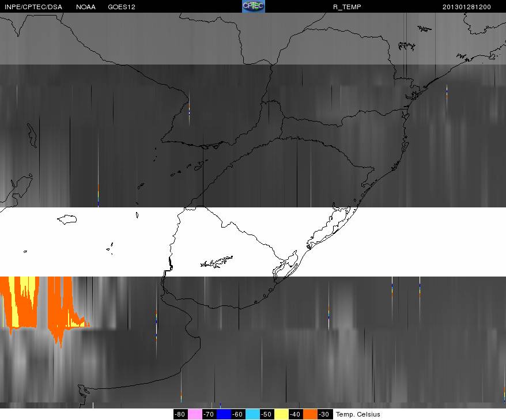
Task: Pick the yellow legend color swatch
Action: click(x=281, y=414)
